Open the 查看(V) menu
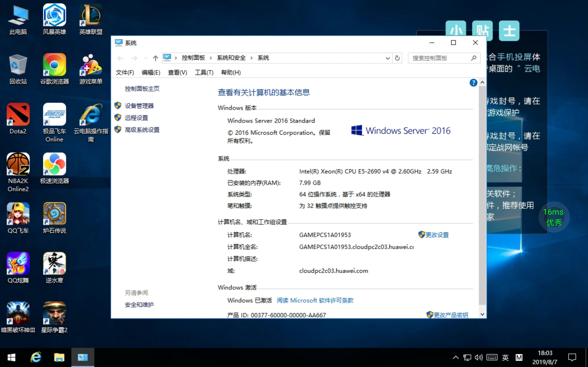This screenshot has width=588, height=367. point(177,72)
